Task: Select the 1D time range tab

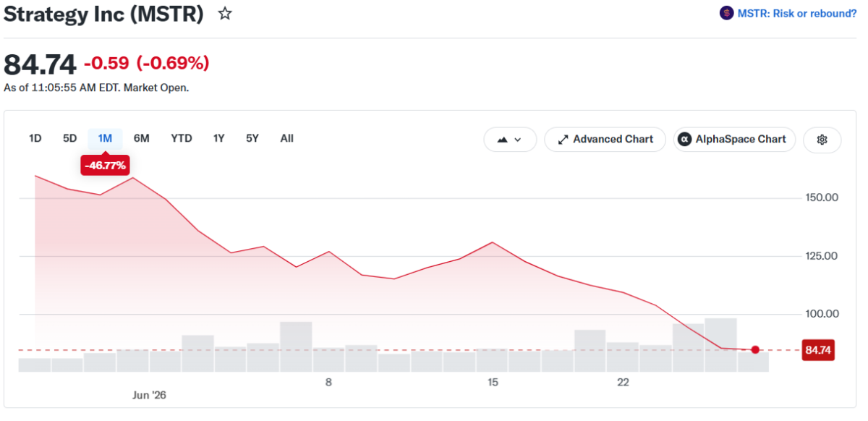Action: pyautogui.click(x=35, y=138)
